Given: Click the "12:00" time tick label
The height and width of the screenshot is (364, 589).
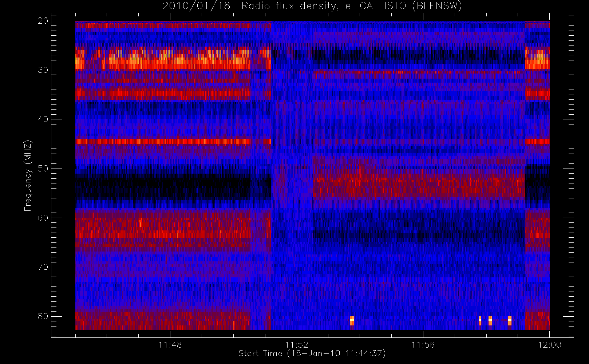Looking at the screenshot, I should pos(549,345).
